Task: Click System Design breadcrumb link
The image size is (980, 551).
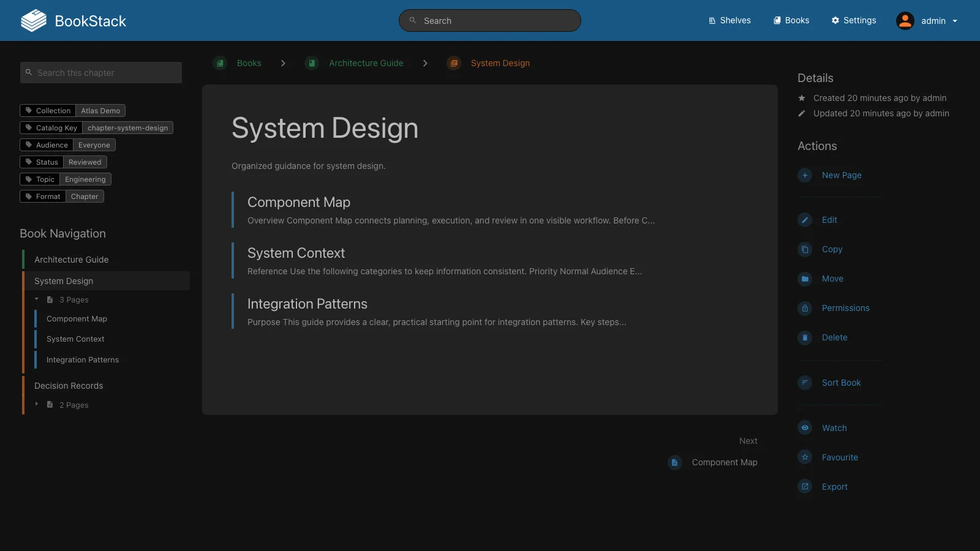Action: 500,63
